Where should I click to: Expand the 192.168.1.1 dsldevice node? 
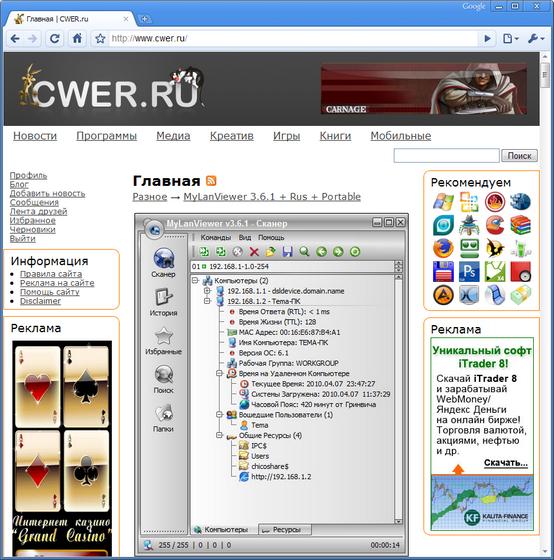tap(208, 291)
